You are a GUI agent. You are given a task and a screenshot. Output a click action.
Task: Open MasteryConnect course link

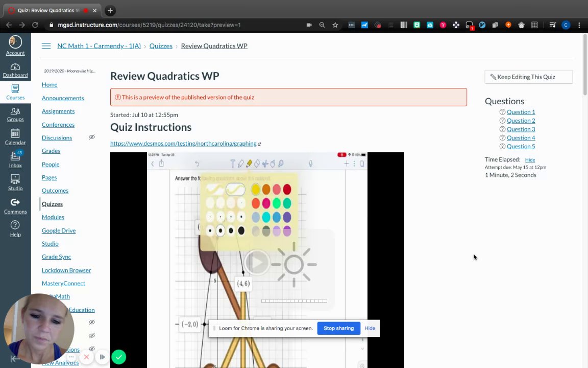(63, 283)
